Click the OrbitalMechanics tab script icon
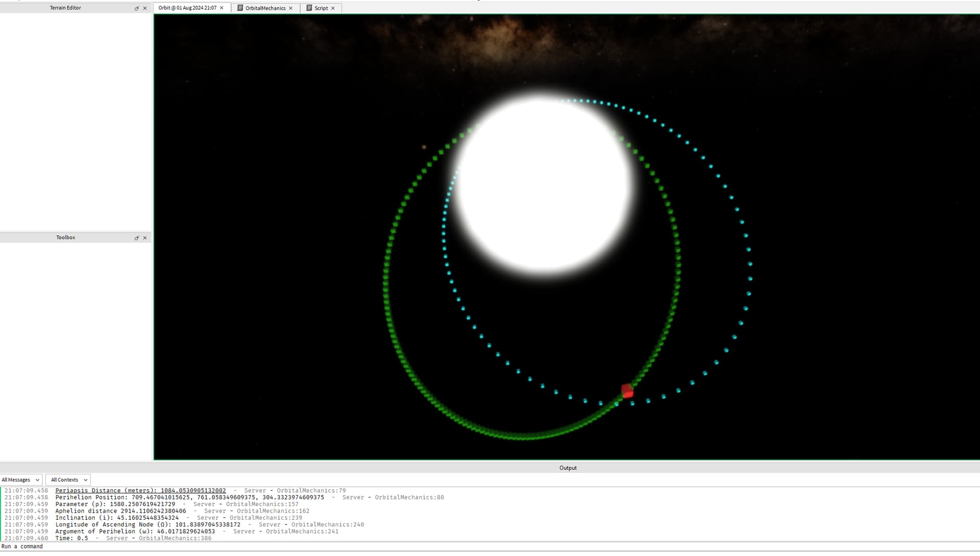Viewport: 980px width, 556px height. click(x=240, y=8)
